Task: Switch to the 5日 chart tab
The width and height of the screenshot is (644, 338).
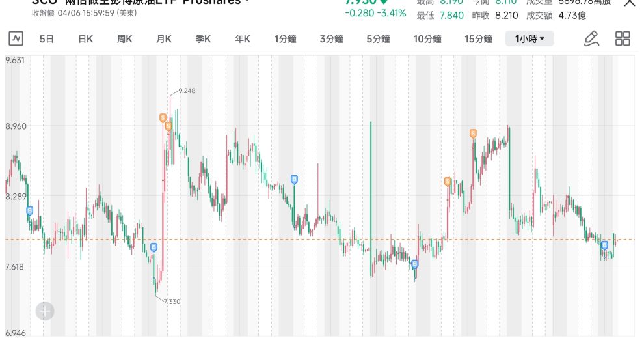Action: pos(47,39)
